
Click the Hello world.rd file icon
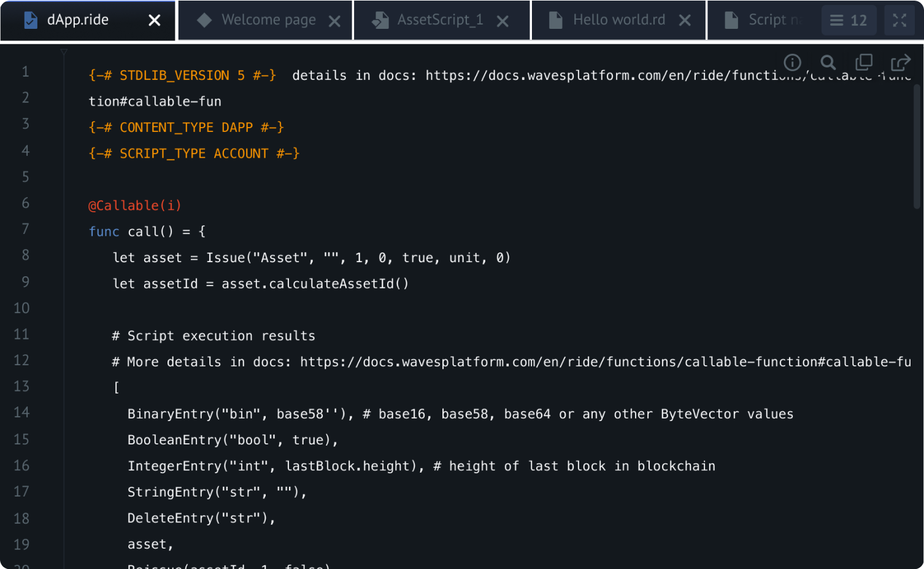point(555,20)
